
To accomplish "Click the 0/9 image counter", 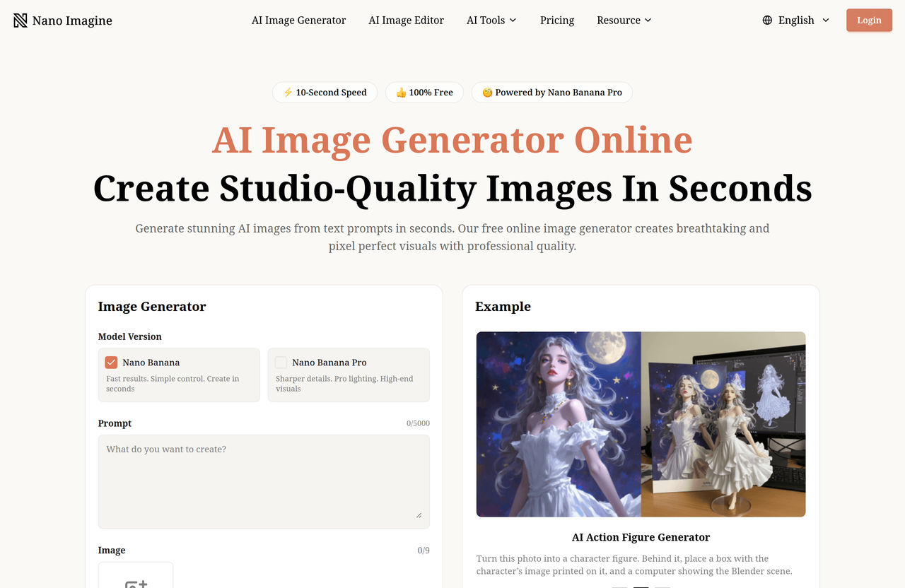I will coord(424,551).
